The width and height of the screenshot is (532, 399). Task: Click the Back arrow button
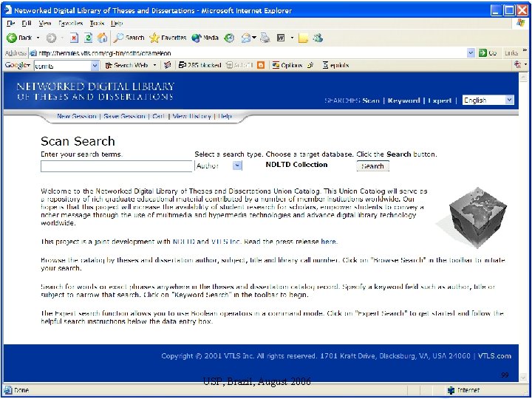click(x=19, y=38)
